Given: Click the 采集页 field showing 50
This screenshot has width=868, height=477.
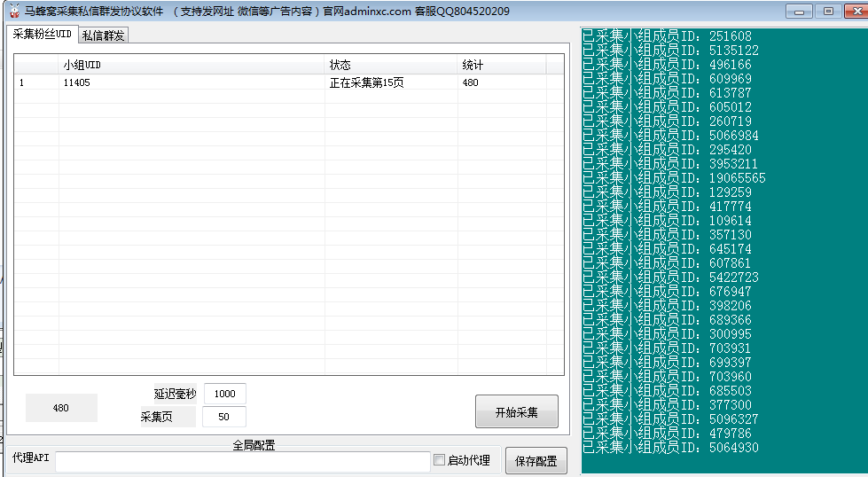Looking at the screenshot, I should pos(223,417).
